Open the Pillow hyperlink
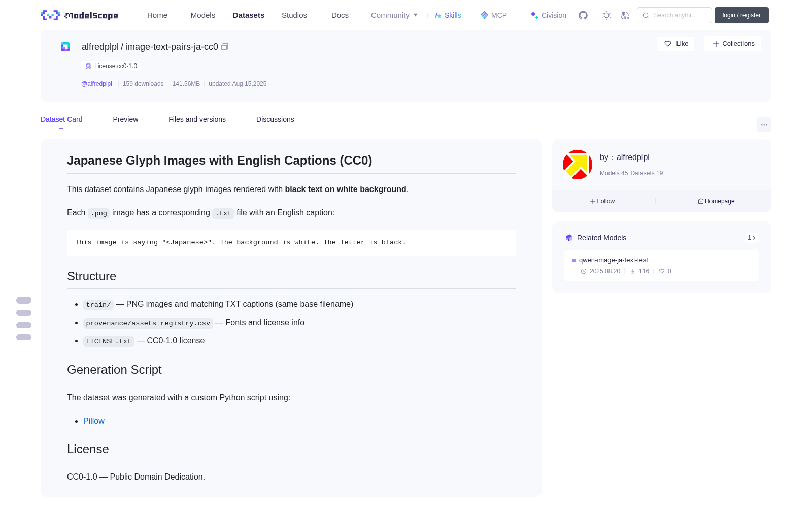This screenshot has width=812, height=508. tap(94, 421)
